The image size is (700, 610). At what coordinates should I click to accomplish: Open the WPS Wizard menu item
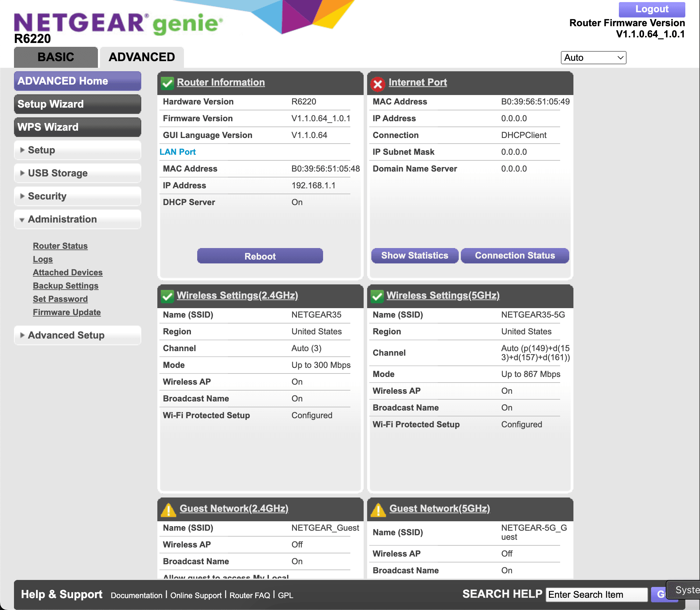78,127
